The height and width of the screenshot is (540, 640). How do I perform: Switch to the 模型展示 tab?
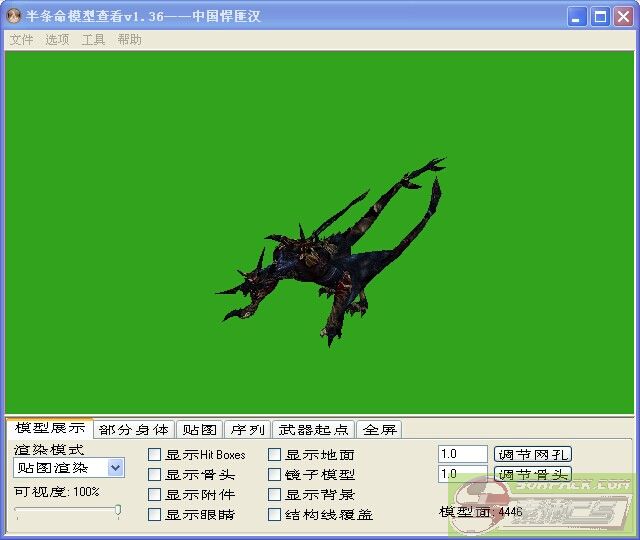[x=50, y=428]
